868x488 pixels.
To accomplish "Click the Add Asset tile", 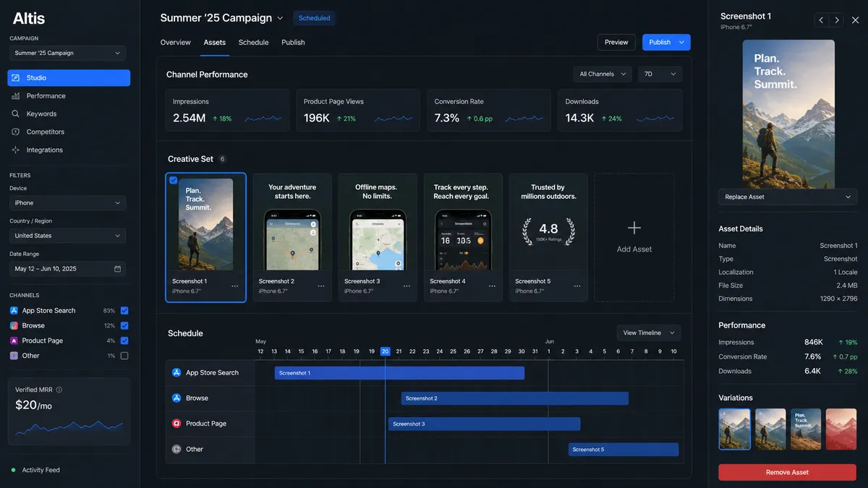I will tap(634, 237).
